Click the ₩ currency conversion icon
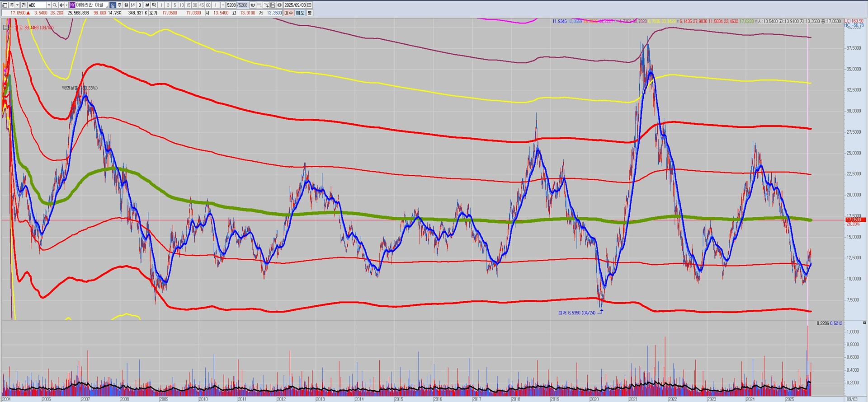Screen dimensions: 868x402 (253, 5)
